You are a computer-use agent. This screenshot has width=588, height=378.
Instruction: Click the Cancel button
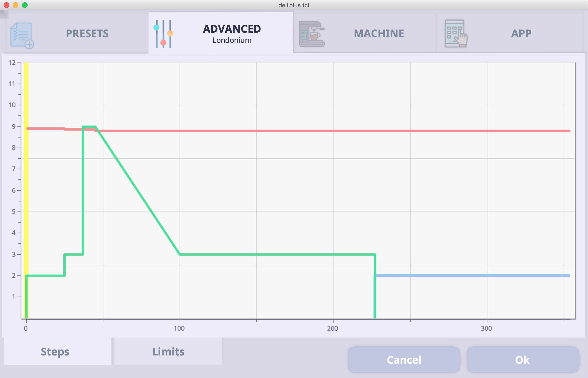coord(404,360)
